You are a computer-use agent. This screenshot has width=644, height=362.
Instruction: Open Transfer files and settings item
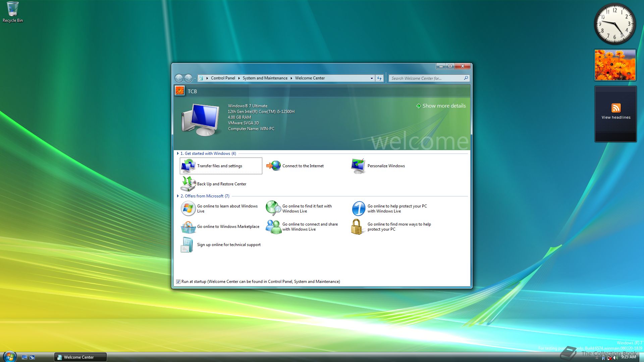[x=221, y=166]
